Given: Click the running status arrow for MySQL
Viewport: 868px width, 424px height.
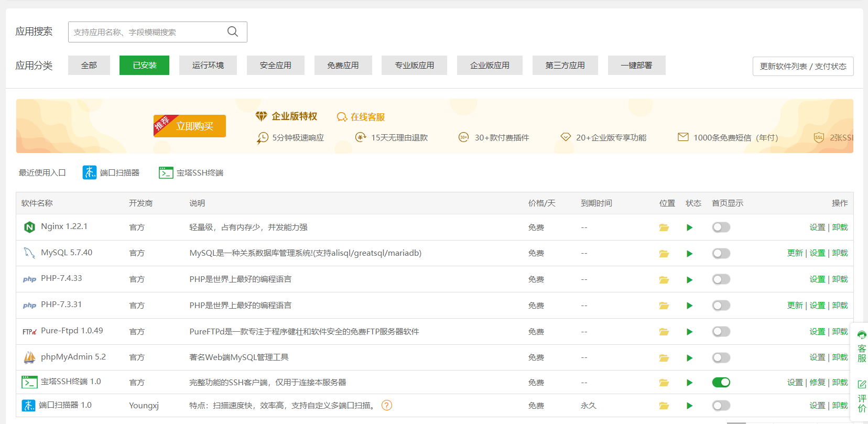Looking at the screenshot, I should (x=690, y=254).
